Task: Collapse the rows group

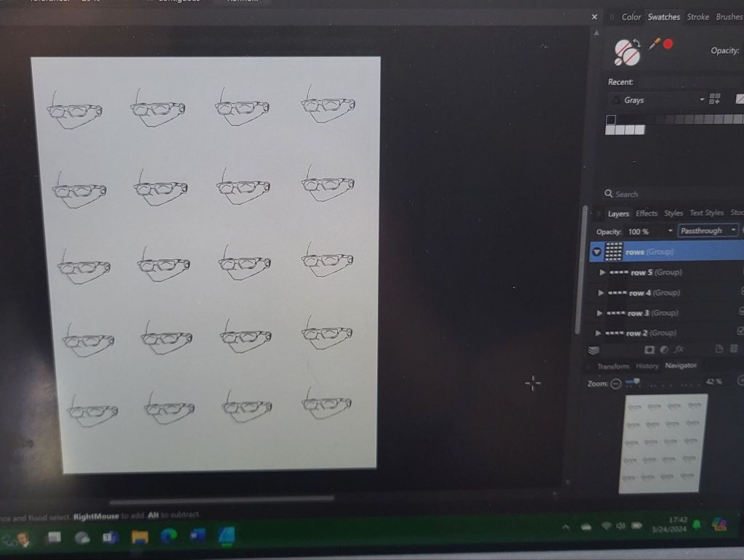Action: pos(597,252)
